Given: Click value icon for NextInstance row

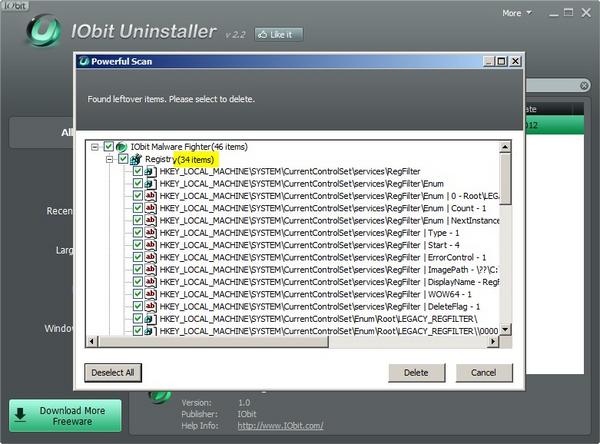Looking at the screenshot, I should pyautogui.click(x=150, y=220).
